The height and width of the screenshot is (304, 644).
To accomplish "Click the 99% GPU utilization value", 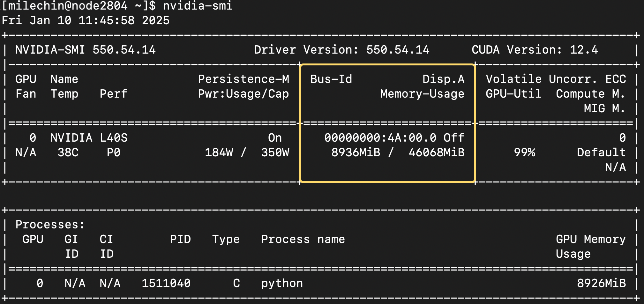I will click(x=524, y=152).
